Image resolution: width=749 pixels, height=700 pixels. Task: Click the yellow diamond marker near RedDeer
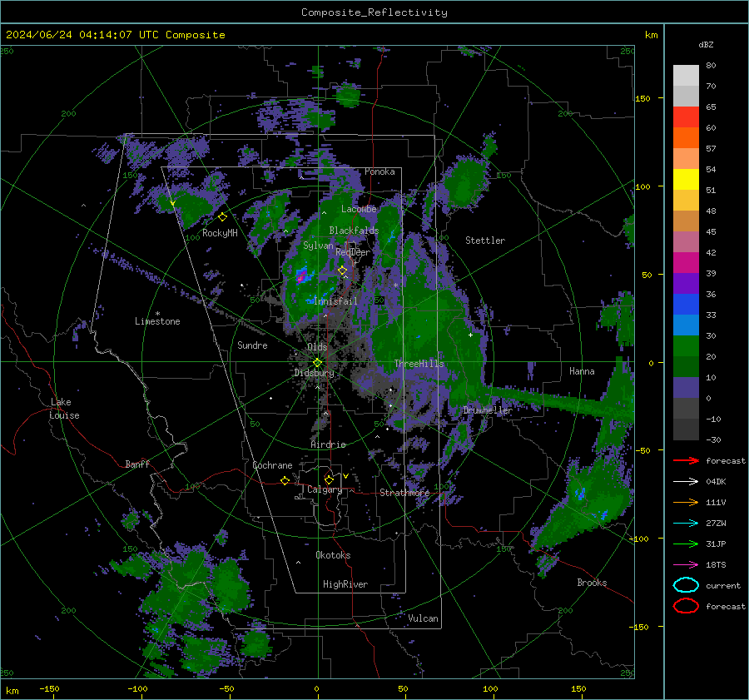(x=343, y=271)
